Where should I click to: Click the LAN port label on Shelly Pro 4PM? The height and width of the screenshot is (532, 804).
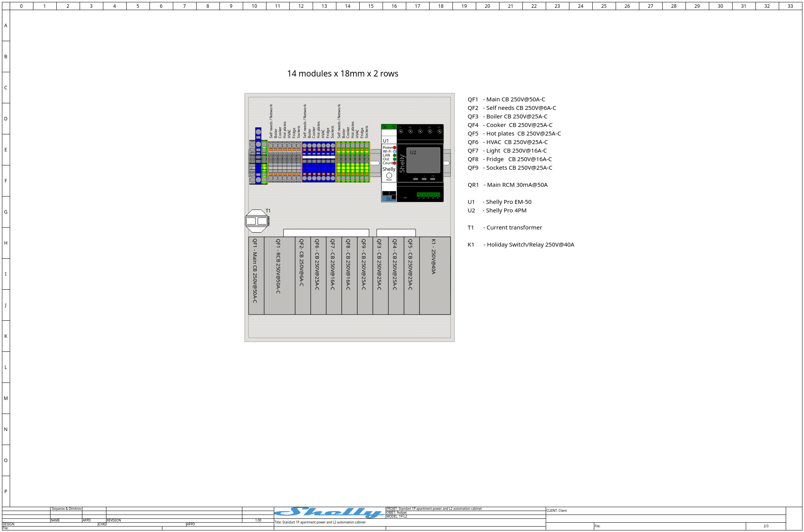pyautogui.click(x=405, y=198)
